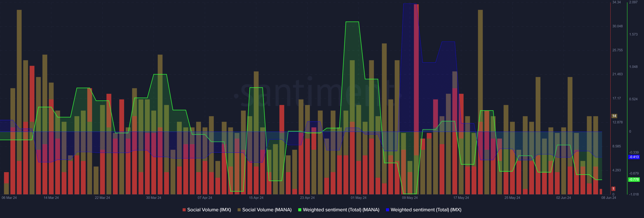Toggle the Social Volume (MANA) legend label
The width and height of the screenshot is (644, 218).
(x=267, y=210)
